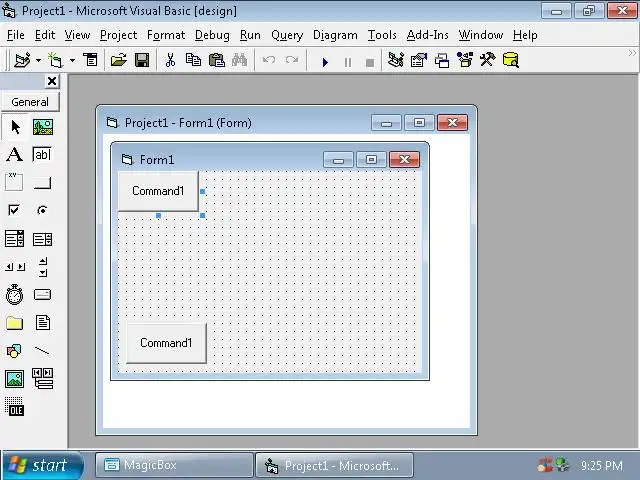Click the End stop button
The image size is (640, 480).
[370, 62]
